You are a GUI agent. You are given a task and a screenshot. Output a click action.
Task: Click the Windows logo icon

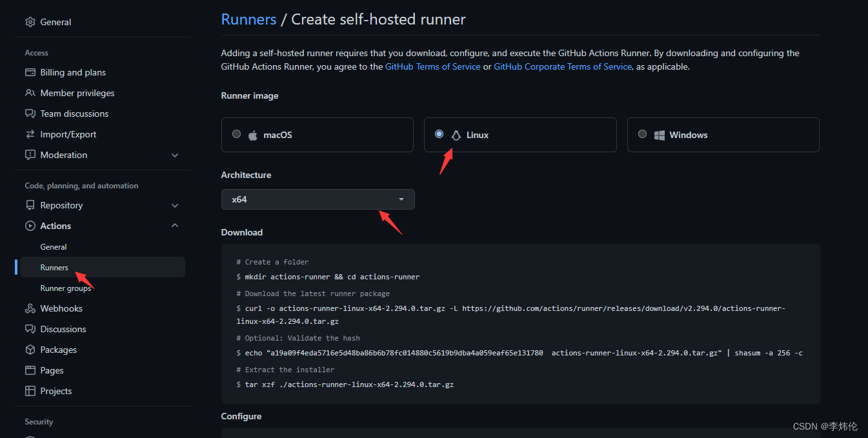(659, 135)
